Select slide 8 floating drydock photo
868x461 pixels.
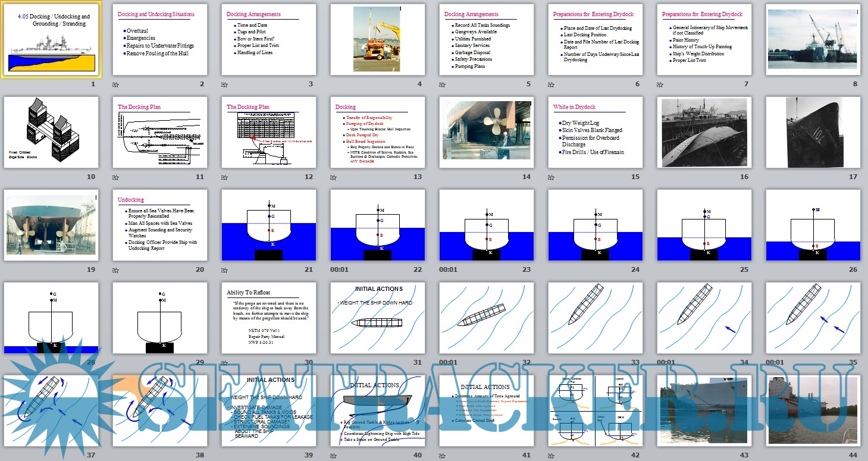tap(813, 40)
